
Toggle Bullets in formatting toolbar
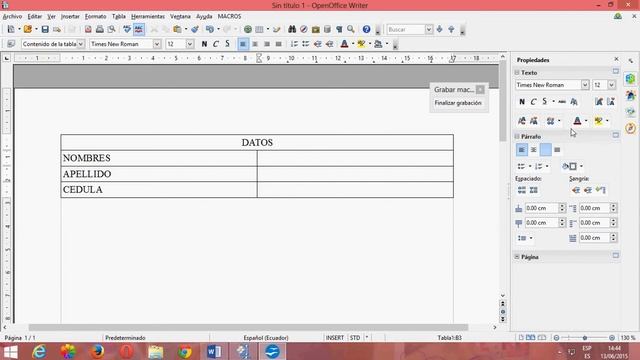(306, 44)
